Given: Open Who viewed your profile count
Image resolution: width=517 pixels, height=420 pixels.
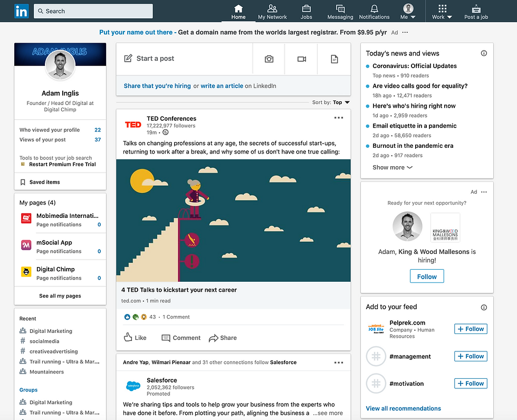Looking at the screenshot, I should (98, 130).
